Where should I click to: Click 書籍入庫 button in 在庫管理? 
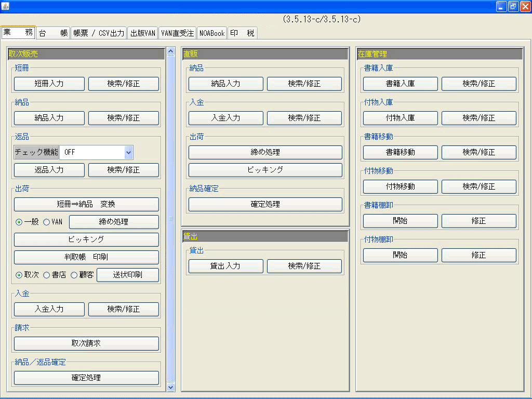coord(400,84)
